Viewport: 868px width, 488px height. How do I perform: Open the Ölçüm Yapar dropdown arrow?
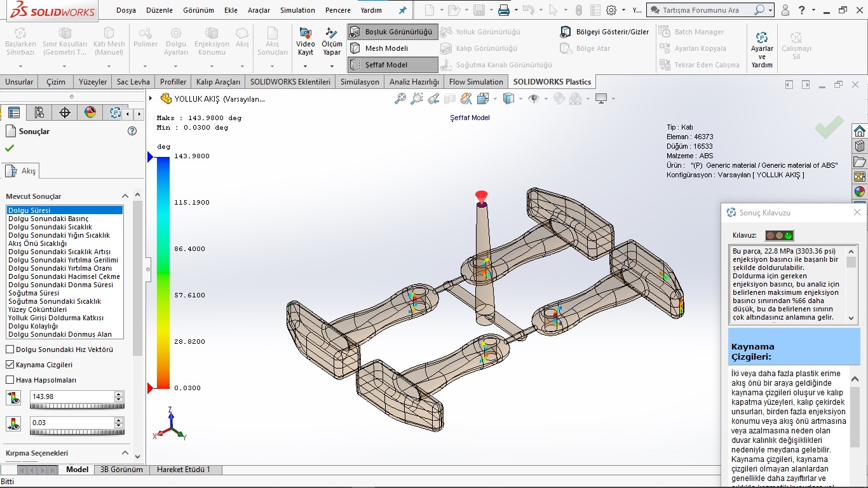pos(332,65)
